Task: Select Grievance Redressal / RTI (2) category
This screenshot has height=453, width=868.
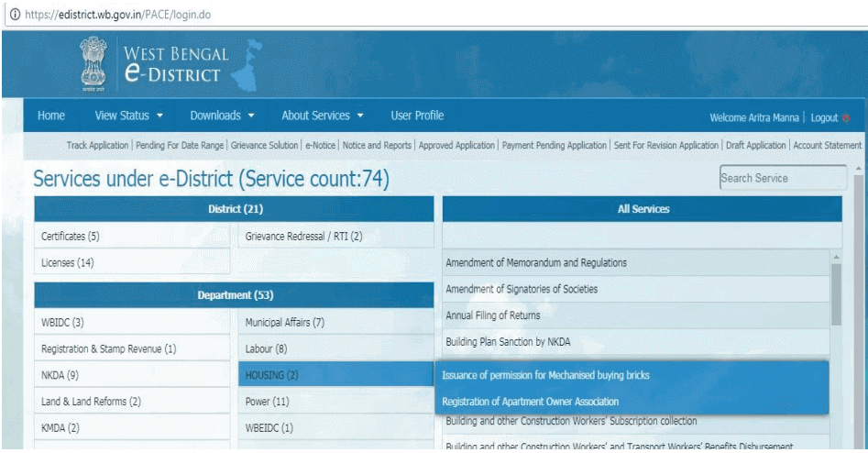Action: click(336, 236)
